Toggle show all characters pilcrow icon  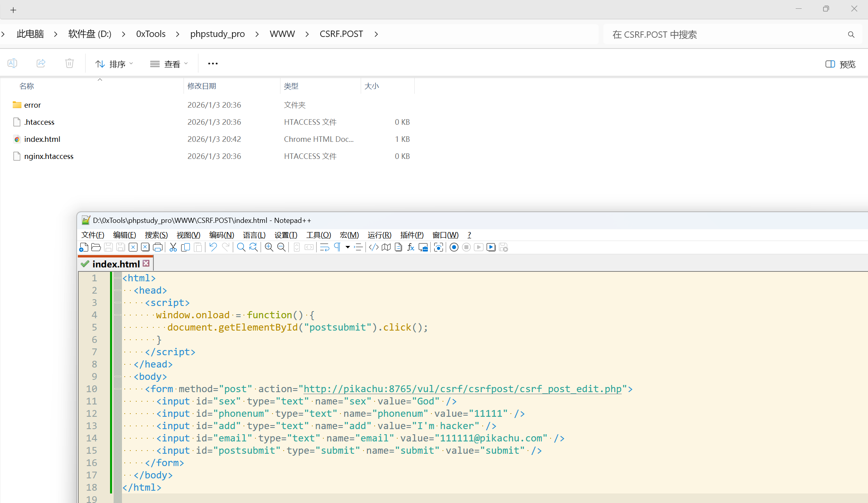[x=337, y=248]
